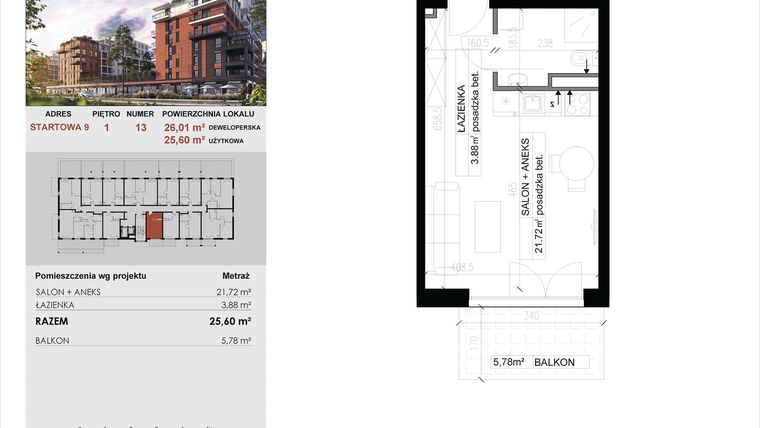The width and height of the screenshot is (760, 428).
Task: Click the address STARTOWA 9
Action: (60, 127)
